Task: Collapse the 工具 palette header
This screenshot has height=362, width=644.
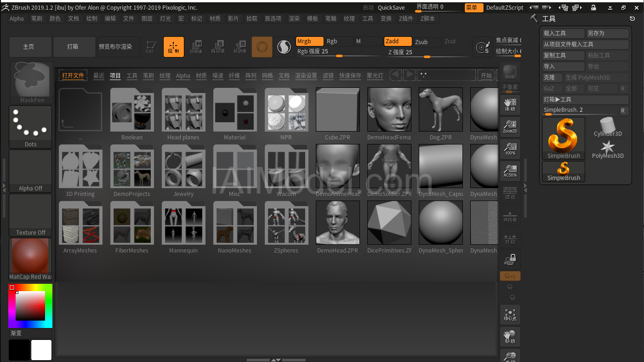Action: coord(549,19)
